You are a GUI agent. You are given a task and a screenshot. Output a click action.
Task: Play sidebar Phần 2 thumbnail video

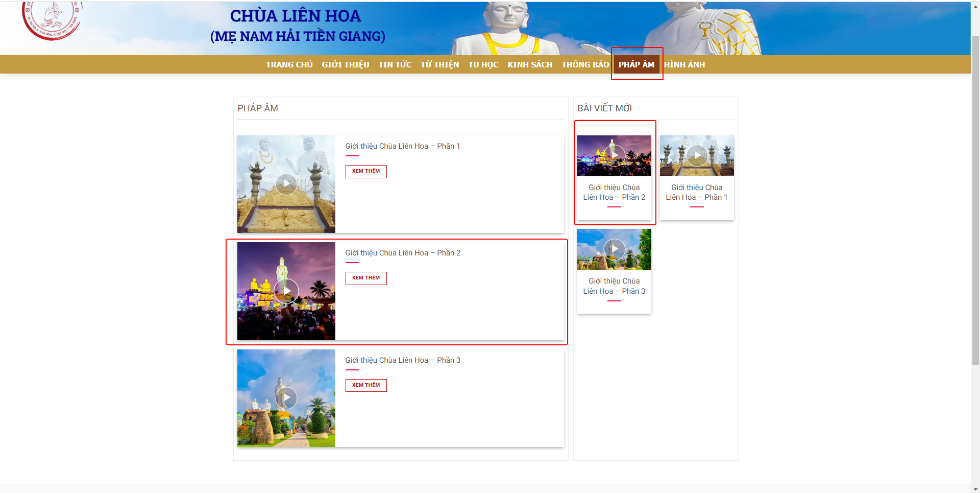tap(614, 155)
